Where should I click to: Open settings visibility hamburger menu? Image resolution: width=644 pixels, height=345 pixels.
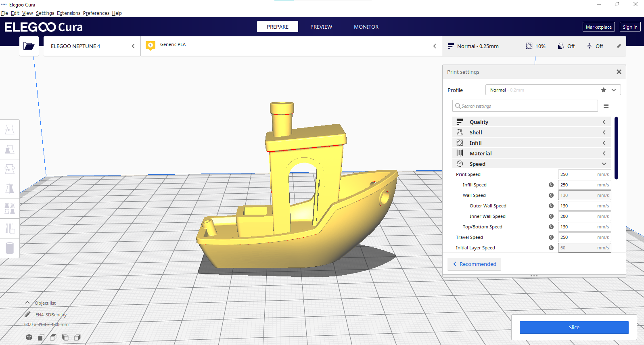pyautogui.click(x=606, y=106)
